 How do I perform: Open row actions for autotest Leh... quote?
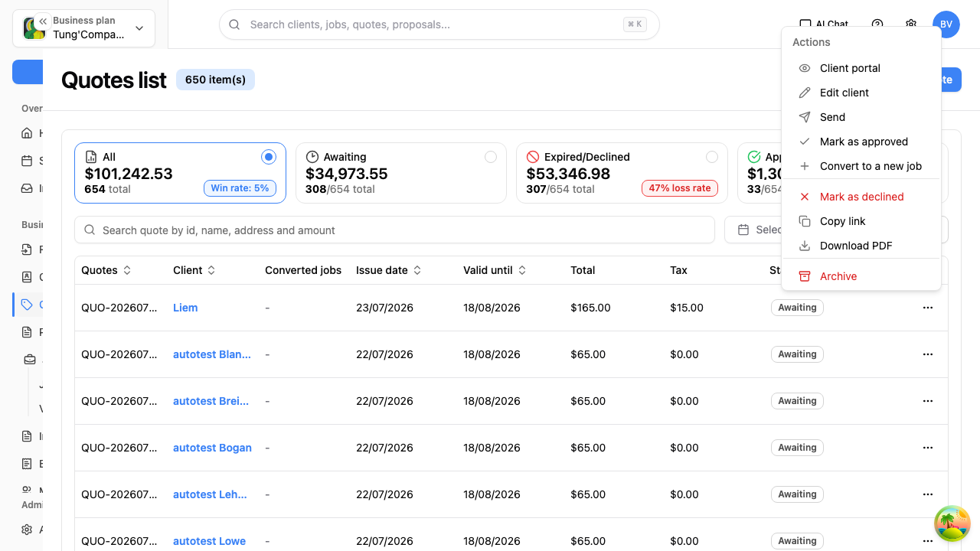coord(928,494)
